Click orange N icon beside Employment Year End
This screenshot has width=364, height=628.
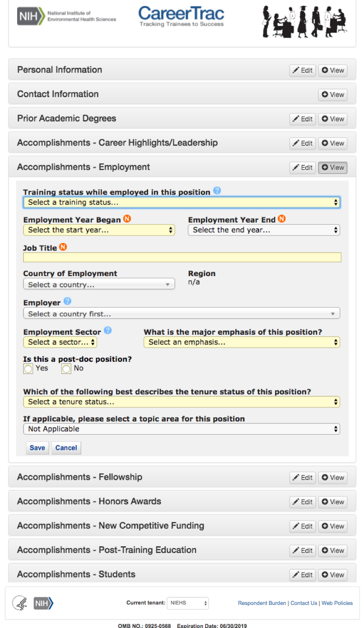(281, 219)
